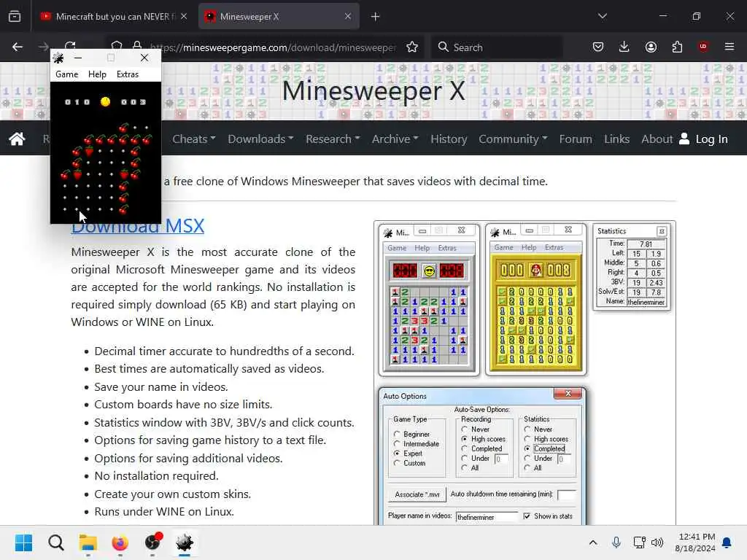Screen dimensions: 747x560
Task: Click the microphone tray icon
Action: (616, 542)
